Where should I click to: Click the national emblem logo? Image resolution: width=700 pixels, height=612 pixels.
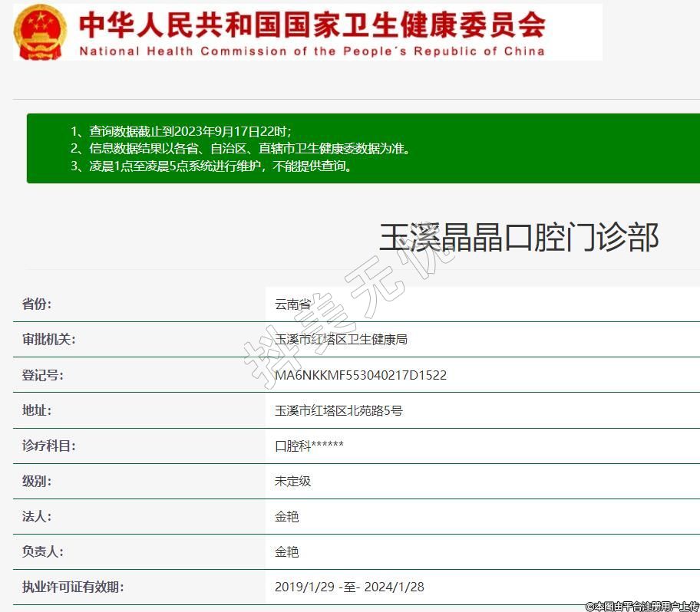pos(41,32)
